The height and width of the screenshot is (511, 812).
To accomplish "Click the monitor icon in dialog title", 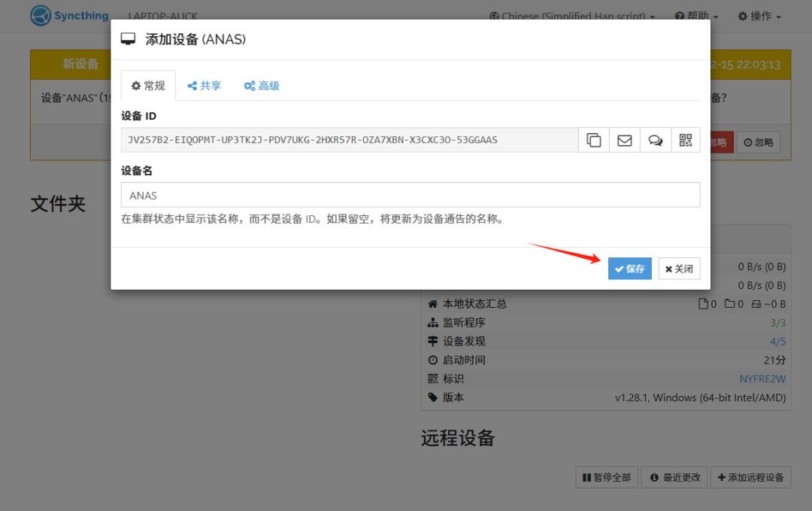I will (x=128, y=39).
